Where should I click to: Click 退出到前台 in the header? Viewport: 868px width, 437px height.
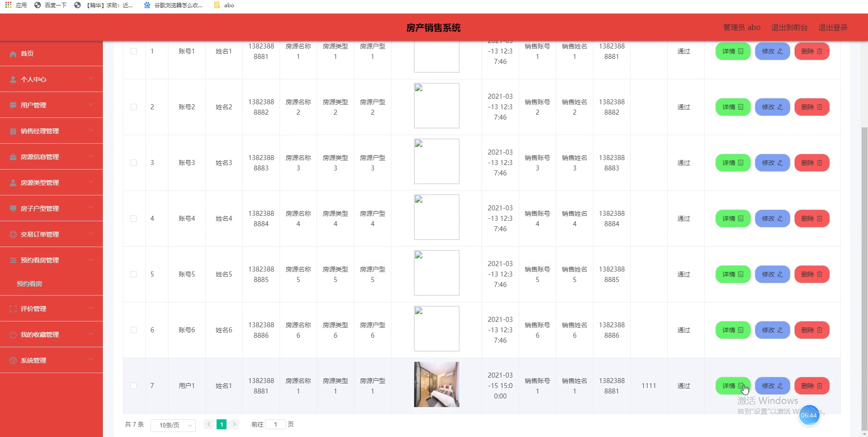pyautogui.click(x=789, y=28)
